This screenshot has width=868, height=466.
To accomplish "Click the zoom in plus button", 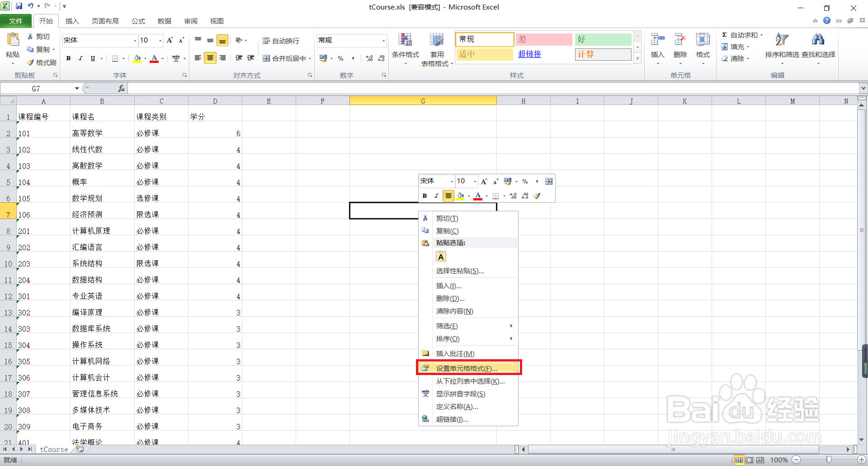I will point(862,460).
